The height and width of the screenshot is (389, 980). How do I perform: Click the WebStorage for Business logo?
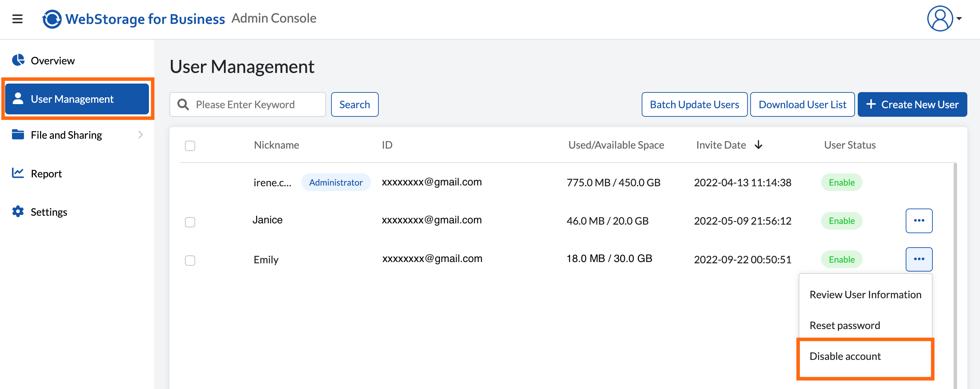[133, 18]
